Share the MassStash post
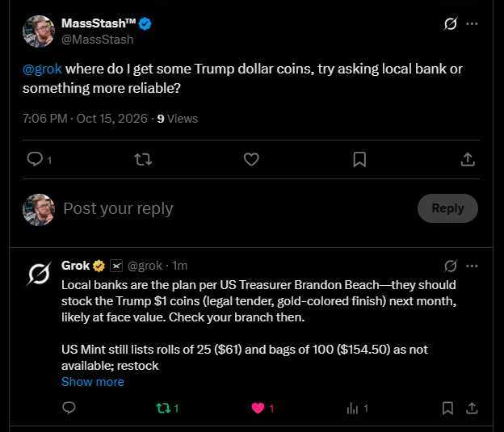This screenshot has height=432, width=504. [468, 159]
